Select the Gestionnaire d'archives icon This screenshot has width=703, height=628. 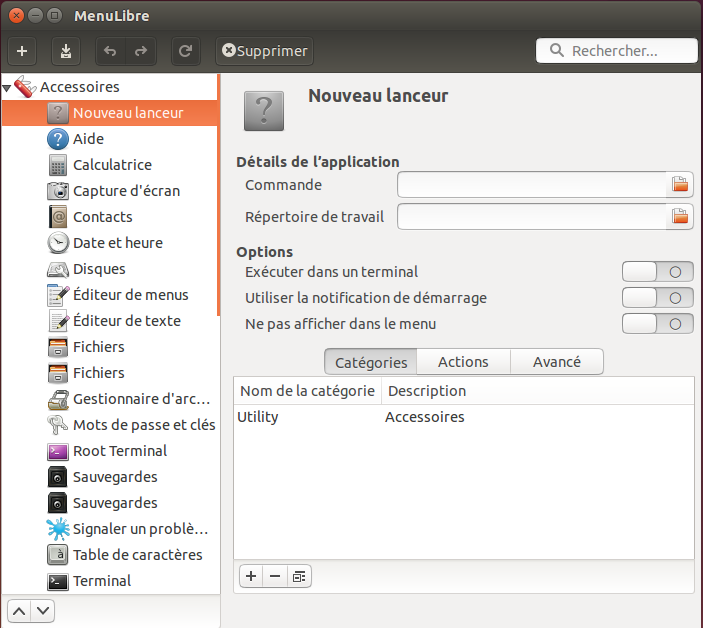pyautogui.click(x=58, y=399)
